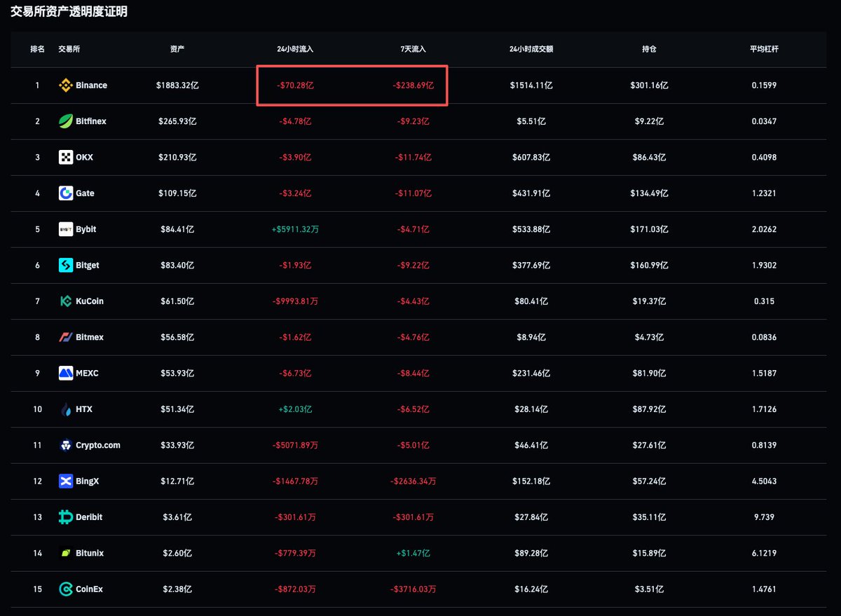This screenshot has width=841, height=616.
Task: Select HTX open interest $87.92亿
Action: coord(649,409)
